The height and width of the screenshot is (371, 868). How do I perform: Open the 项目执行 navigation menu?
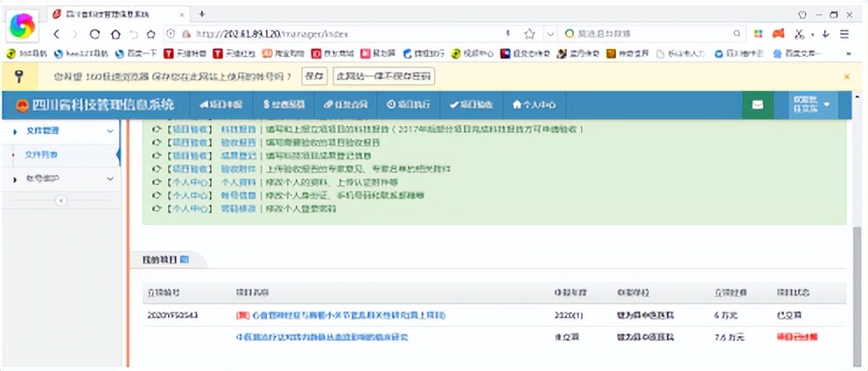[x=409, y=104]
